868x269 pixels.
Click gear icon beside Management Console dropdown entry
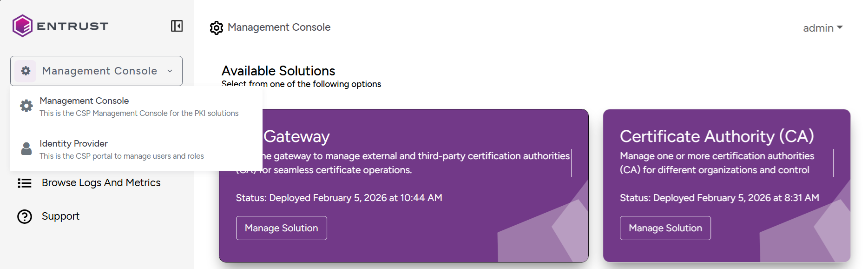pyautogui.click(x=26, y=106)
